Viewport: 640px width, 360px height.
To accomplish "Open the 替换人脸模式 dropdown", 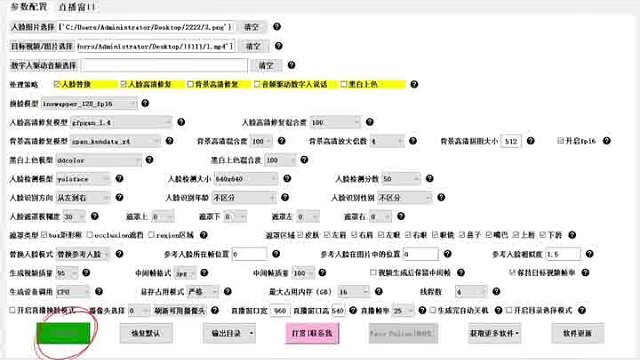I will click(83, 254).
